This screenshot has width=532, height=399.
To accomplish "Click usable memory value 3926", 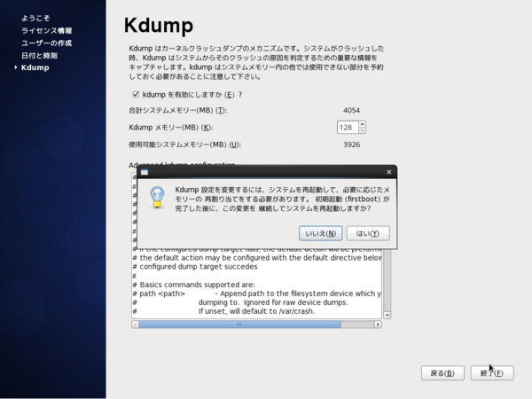I will pos(351,145).
